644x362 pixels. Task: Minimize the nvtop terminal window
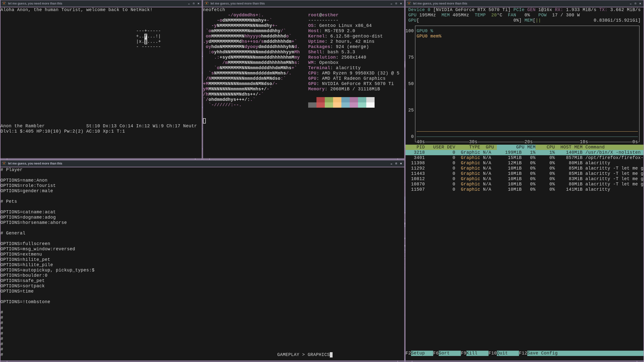pyautogui.click(x=631, y=4)
